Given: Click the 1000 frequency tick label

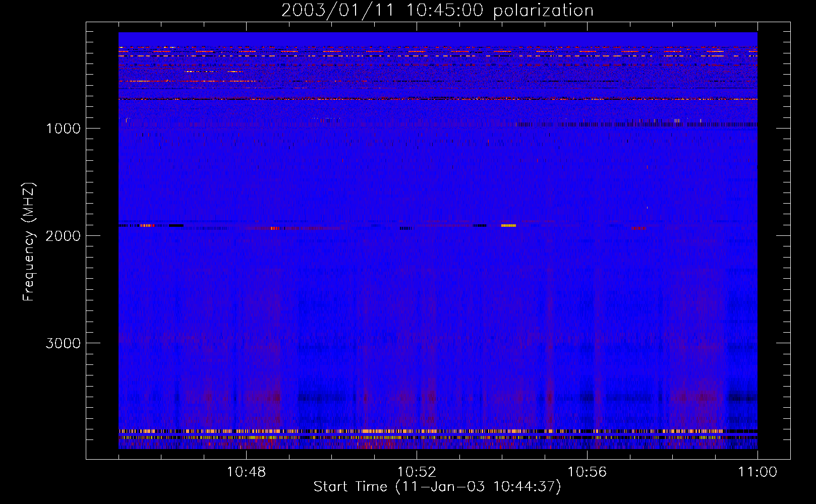Looking at the screenshot, I should (63, 129).
